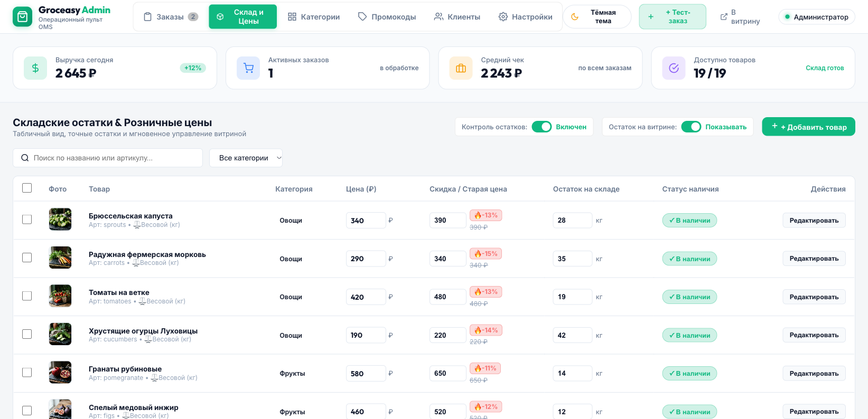Click Редактировать for Томаты на ветке
This screenshot has width=868, height=419.
[814, 297]
